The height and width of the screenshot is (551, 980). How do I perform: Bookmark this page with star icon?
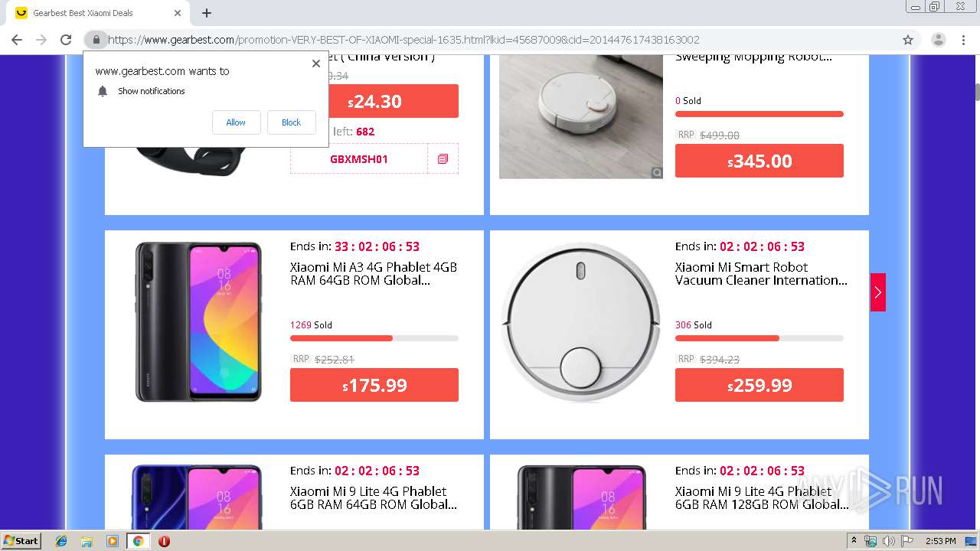908,40
